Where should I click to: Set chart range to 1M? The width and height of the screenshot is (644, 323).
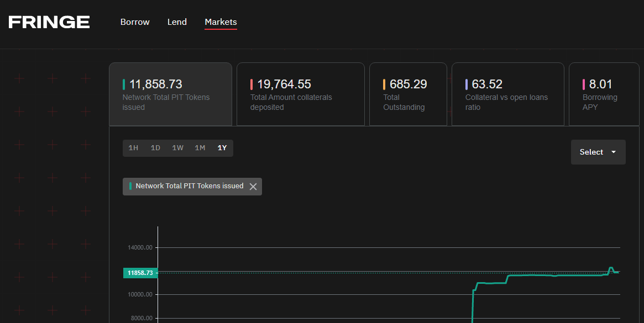pyautogui.click(x=200, y=148)
